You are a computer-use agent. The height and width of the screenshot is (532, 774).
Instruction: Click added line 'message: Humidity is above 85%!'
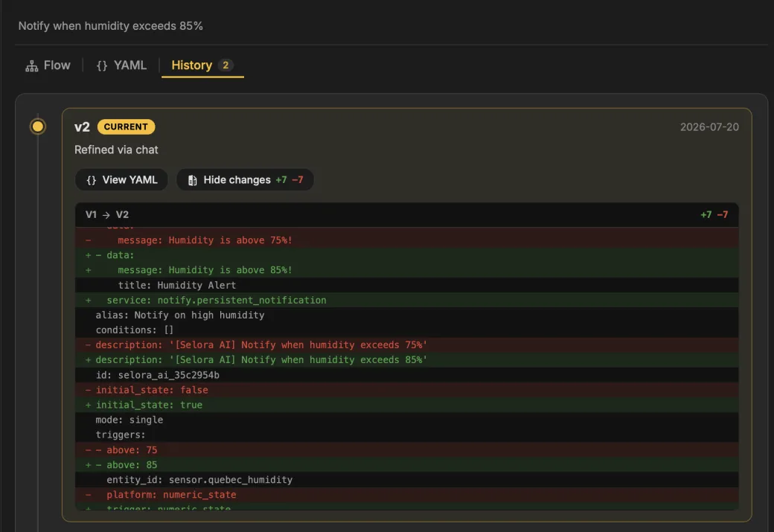click(x=407, y=270)
